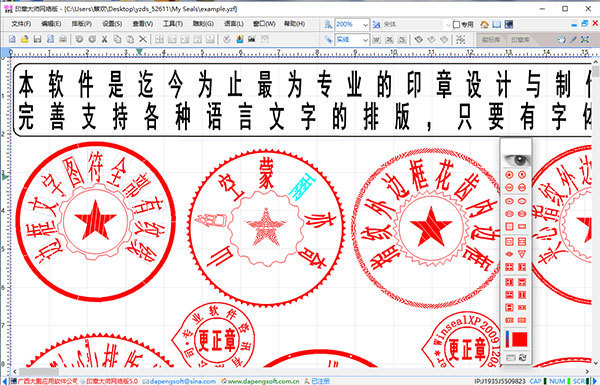Click the open folder icon
600x385 pixels.
(24, 39)
